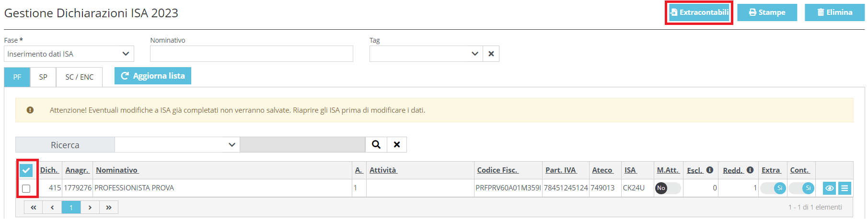Image resolution: width=868 pixels, height=223 pixels.
Task: Go to first page of list
Action: (34, 207)
